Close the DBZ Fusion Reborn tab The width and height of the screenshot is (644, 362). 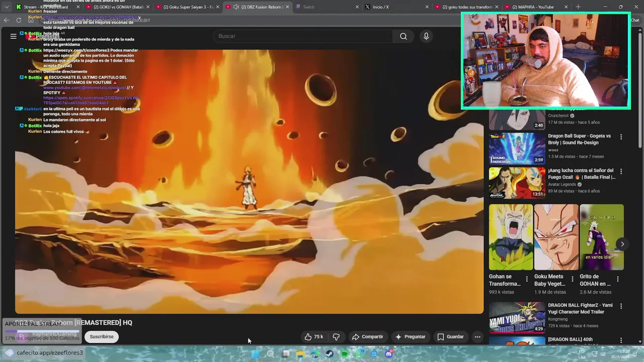tap(287, 7)
